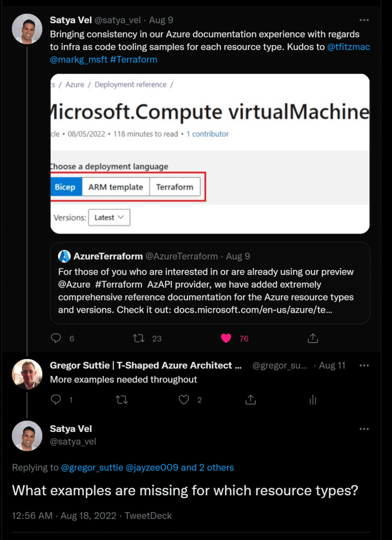Open the quoted AzureTerraform tweet
This screenshot has height=540, width=392.
[x=210, y=283]
